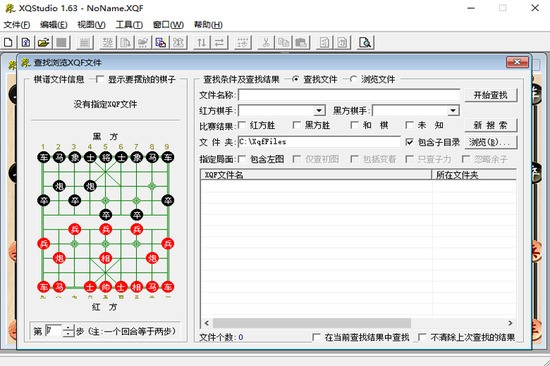Click the 开始查找 button
The image size is (550, 366).
[490, 95]
